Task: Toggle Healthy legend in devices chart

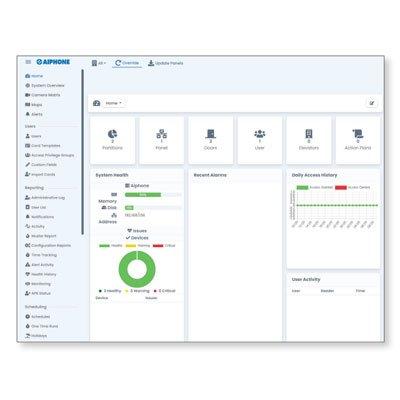Action: coord(111,246)
